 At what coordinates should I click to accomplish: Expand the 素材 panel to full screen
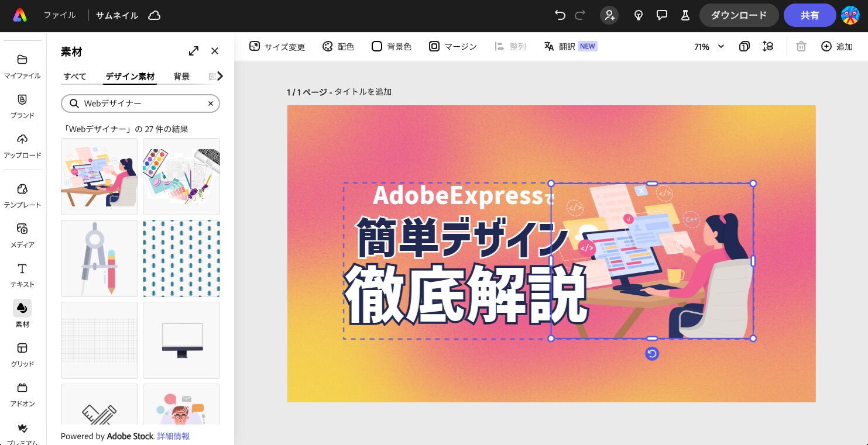click(194, 51)
